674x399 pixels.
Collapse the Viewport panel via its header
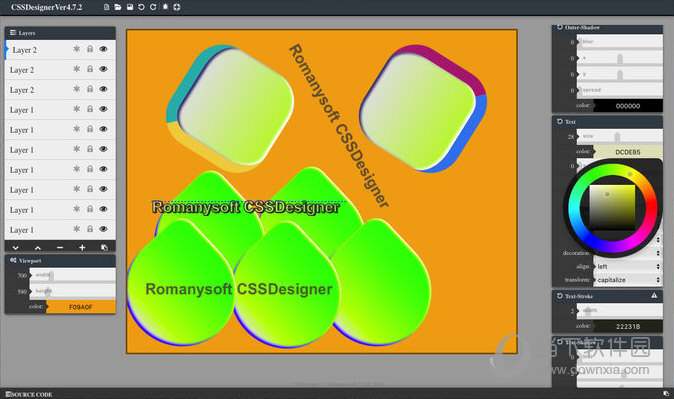click(60, 261)
